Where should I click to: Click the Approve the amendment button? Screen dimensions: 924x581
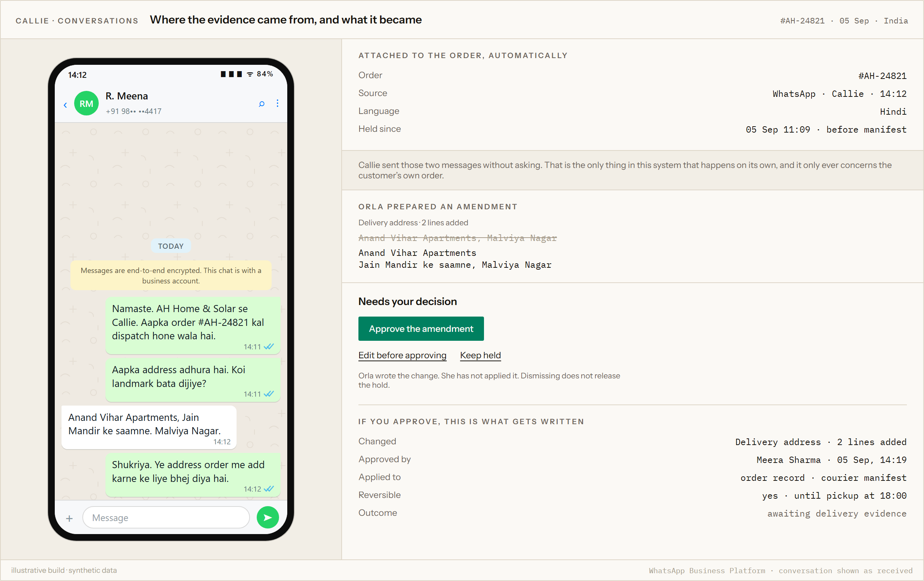421,328
